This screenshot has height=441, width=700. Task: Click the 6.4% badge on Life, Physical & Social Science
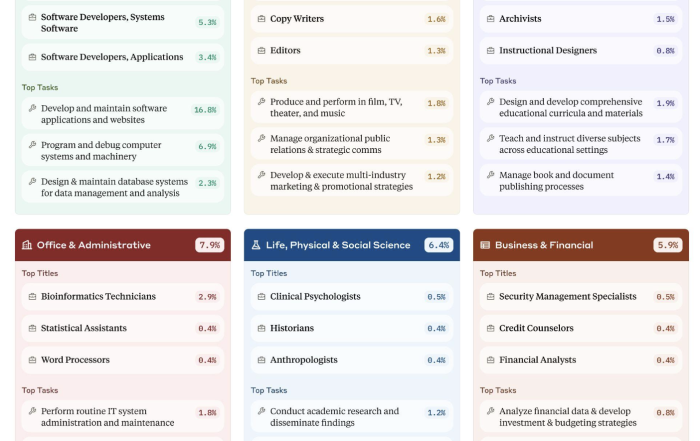(438, 245)
